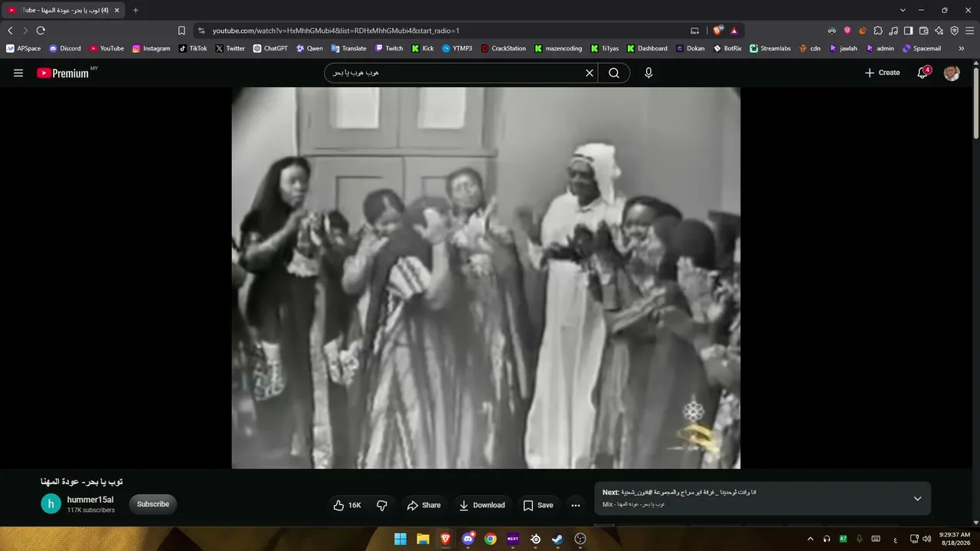Open the browser main hamburger menu
The height and width of the screenshot is (551, 980).
coord(969,31)
